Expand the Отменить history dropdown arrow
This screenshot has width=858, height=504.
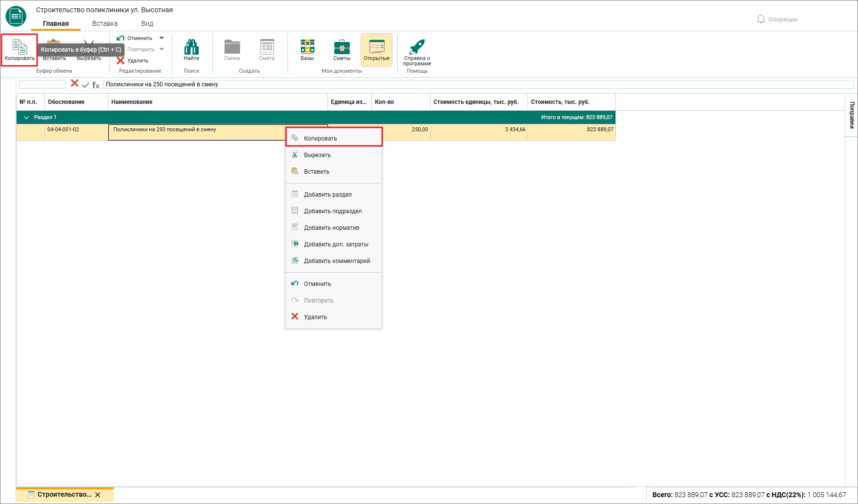[x=162, y=38]
